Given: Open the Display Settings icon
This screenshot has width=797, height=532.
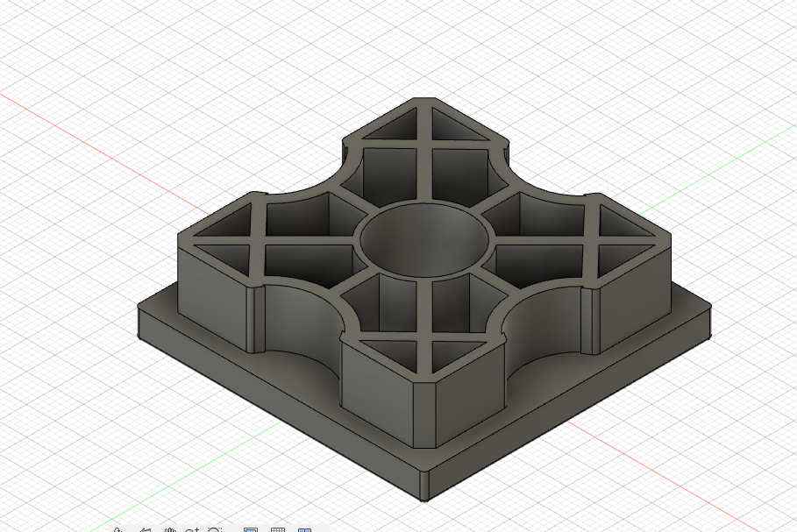Looking at the screenshot, I should (x=250, y=529).
